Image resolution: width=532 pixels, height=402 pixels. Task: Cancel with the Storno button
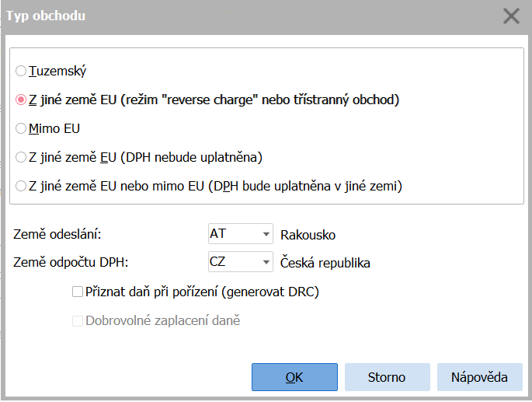click(386, 377)
